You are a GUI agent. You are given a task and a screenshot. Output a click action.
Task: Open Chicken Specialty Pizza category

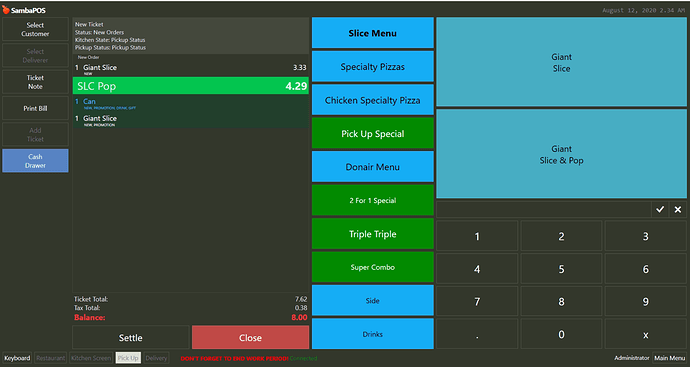point(373,100)
